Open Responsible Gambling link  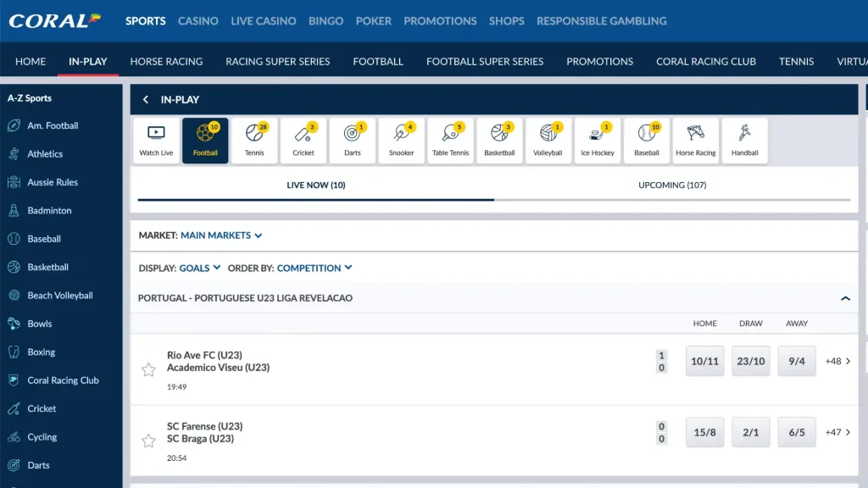(x=602, y=21)
